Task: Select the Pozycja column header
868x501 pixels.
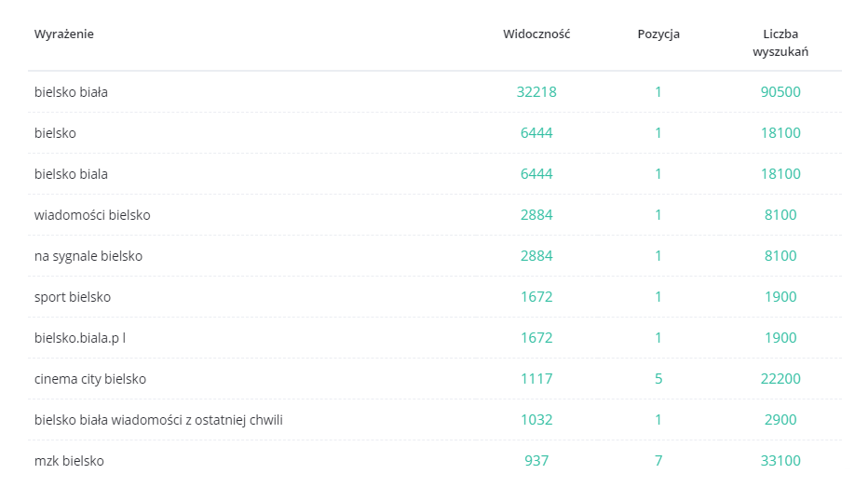Action: (x=658, y=34)
